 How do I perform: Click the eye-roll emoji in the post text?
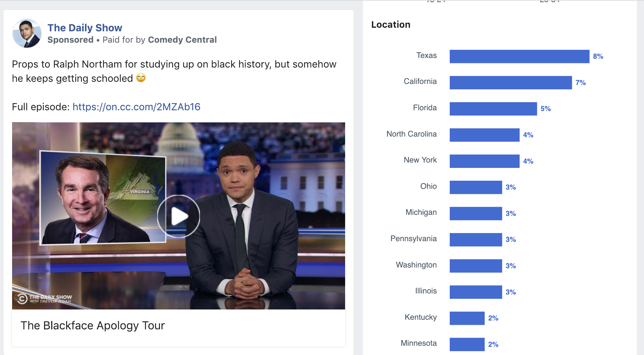[x=141, y=78]
